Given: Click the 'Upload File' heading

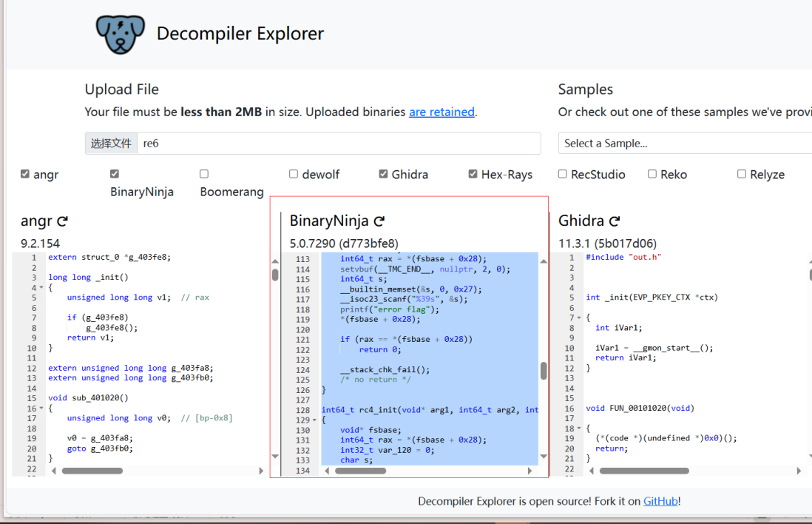Looking at the screenshot, I should 122,89.
